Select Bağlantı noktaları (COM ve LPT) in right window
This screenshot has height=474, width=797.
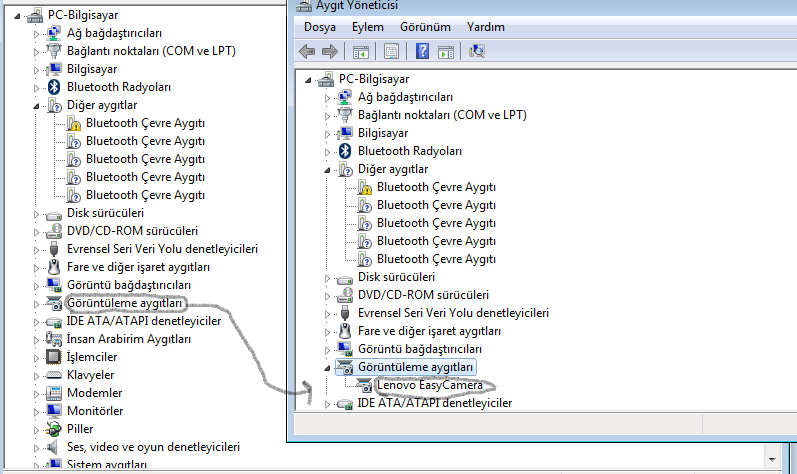tap(442, 115)
